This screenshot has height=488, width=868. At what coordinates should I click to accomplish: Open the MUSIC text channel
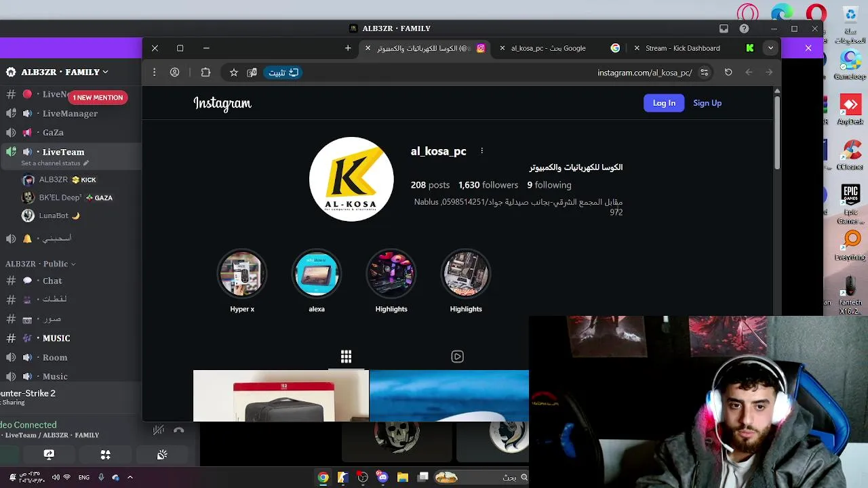point(69,338)
